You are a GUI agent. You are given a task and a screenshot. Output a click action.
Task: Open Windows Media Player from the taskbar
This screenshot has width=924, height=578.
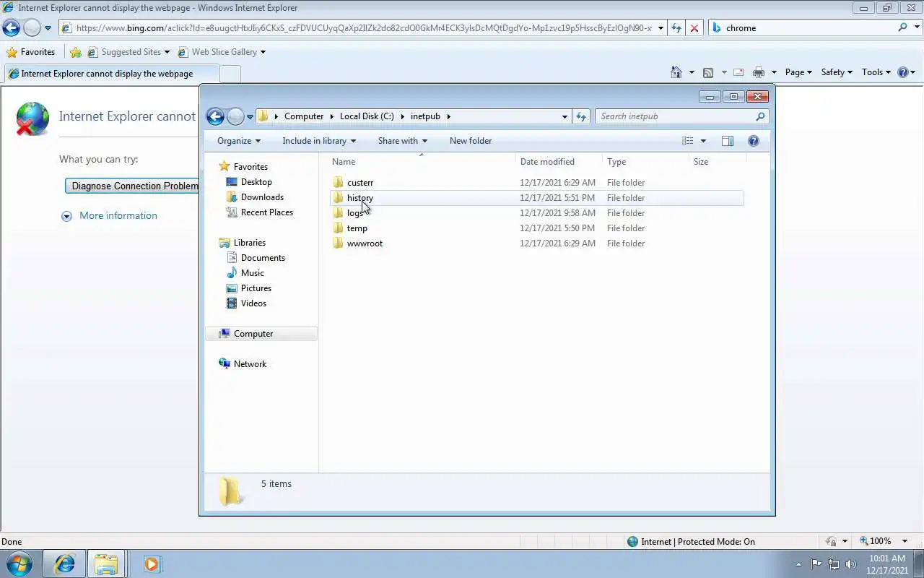coord(152,564)
